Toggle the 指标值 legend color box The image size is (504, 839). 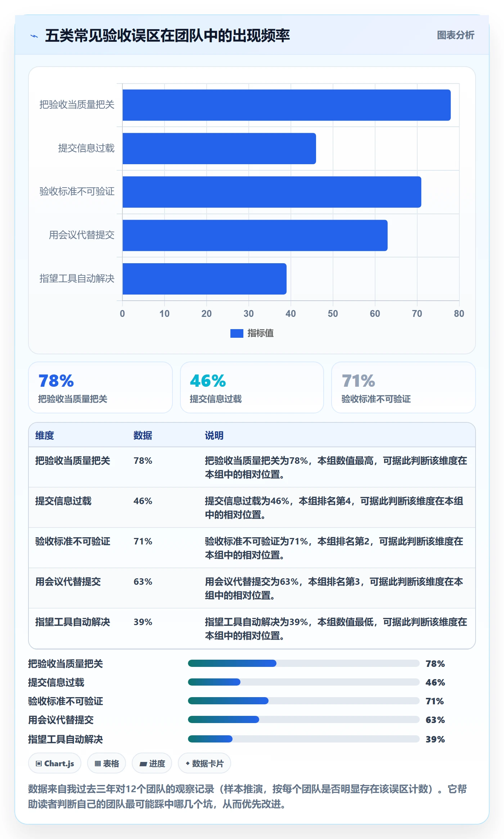click(x=237, y=333)
